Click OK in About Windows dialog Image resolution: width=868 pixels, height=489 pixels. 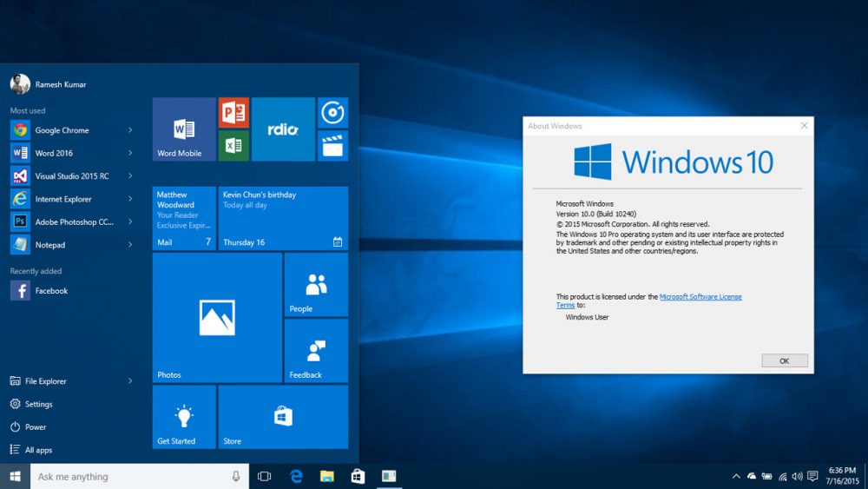point(785,360)
